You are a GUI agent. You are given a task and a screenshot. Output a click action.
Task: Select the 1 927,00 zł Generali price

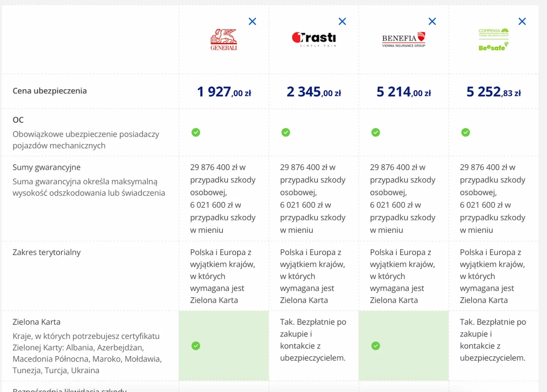pyautogui.click(x=224, y=92)
